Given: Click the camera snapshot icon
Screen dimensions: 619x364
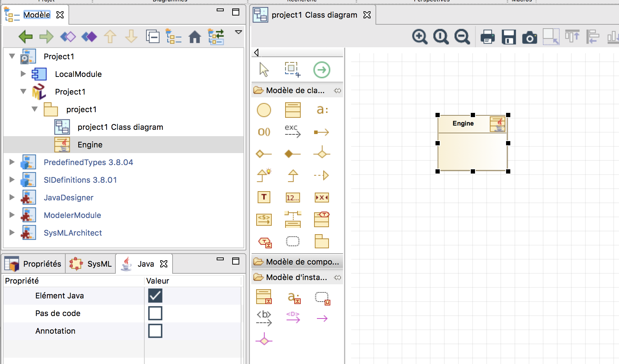Looking at the screenshot, I should 529,37.
